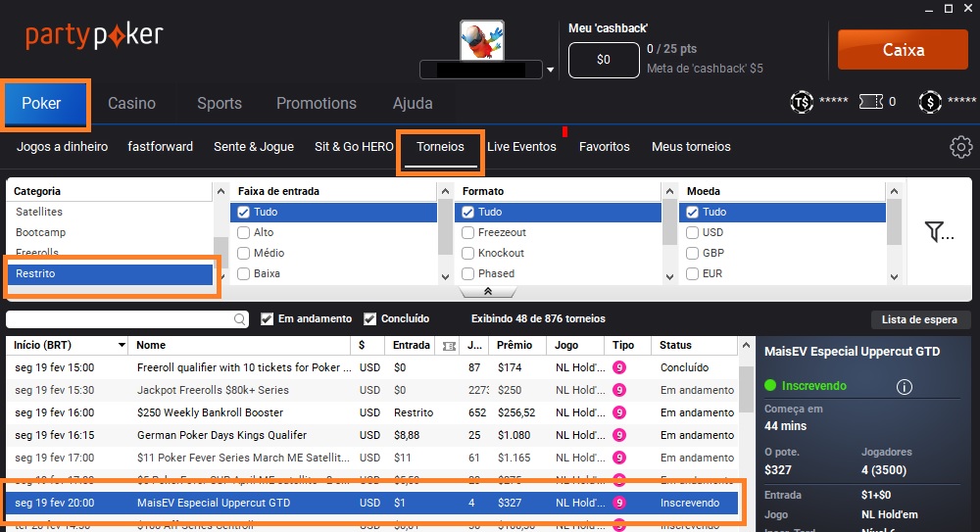Toggle the Em andamento checkbox

click(x=267, y=318)
